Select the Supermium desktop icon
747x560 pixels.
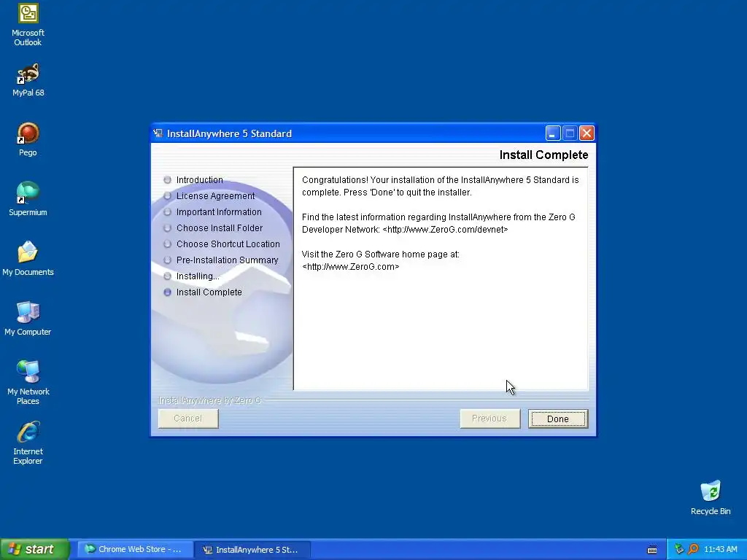coord(28,199)
